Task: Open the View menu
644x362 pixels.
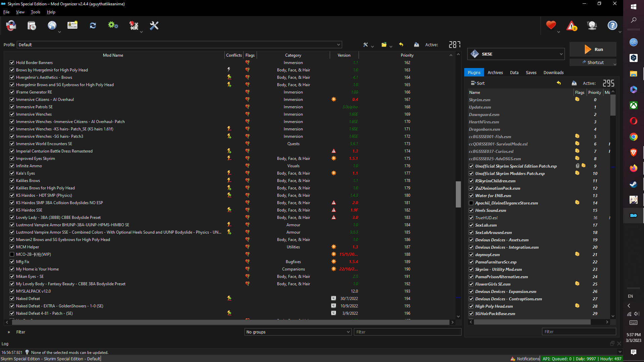Action: point(20,12)
